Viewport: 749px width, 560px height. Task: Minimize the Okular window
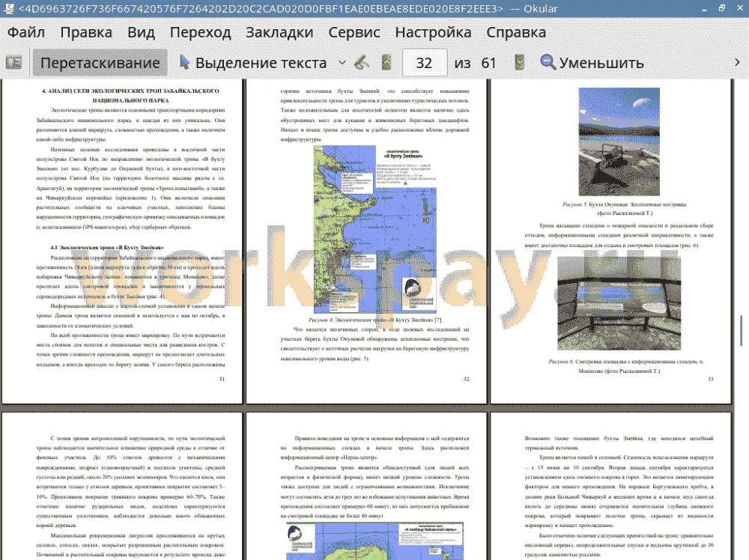click(x=704, y=8)
